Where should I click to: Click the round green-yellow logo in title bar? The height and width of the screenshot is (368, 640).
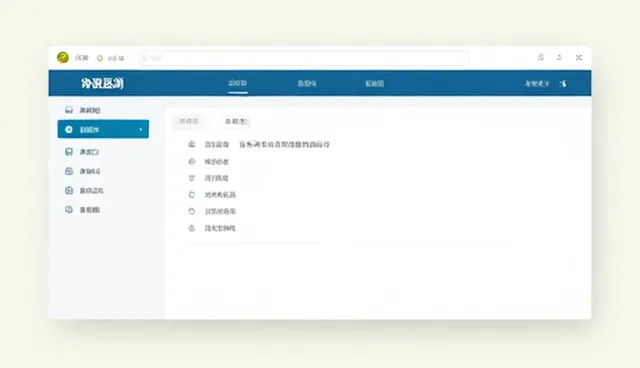pos(63,58)
